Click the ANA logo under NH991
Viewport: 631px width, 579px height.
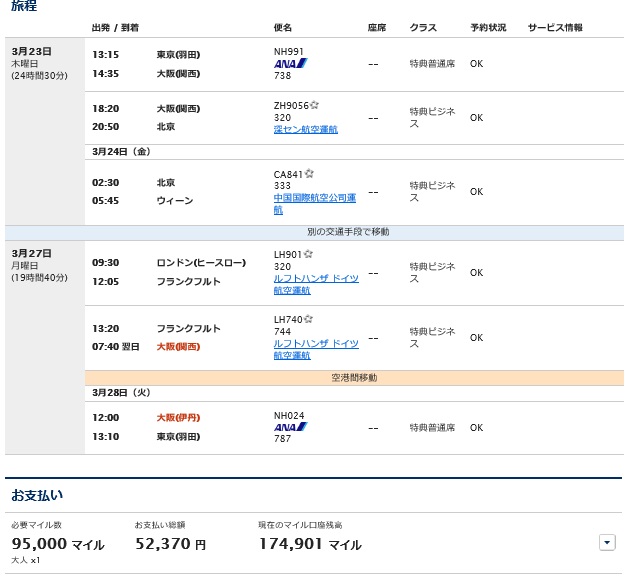pos(291,64)
